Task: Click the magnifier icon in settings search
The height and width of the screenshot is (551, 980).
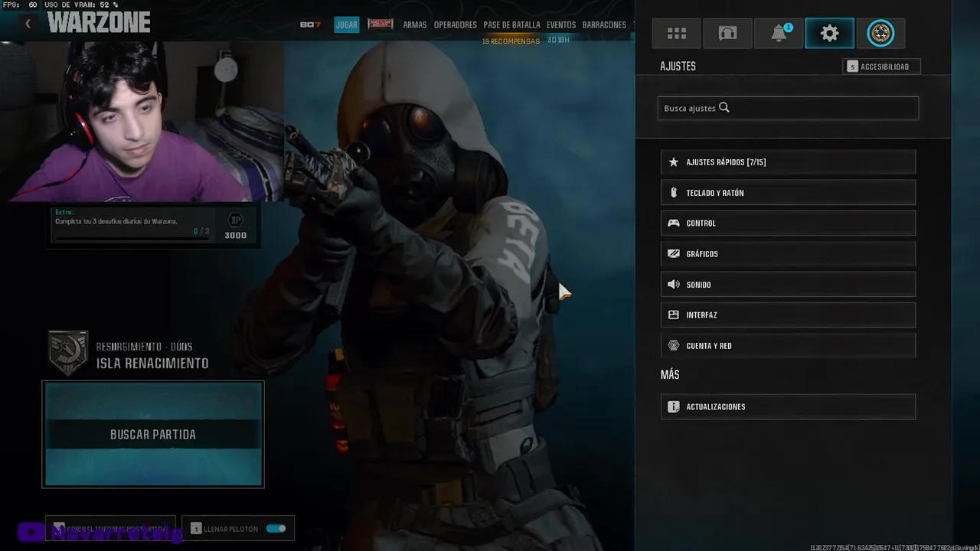Action: pyautogui.click(x=724, y=108)
